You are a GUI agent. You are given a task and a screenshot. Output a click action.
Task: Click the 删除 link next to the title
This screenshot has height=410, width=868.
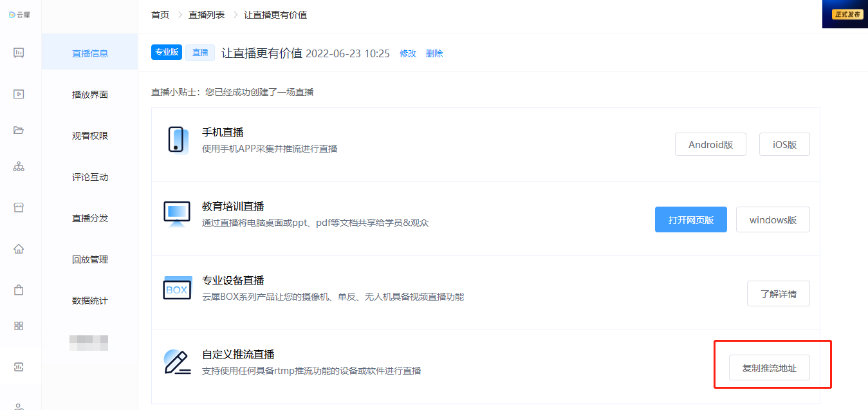point(434,53)
